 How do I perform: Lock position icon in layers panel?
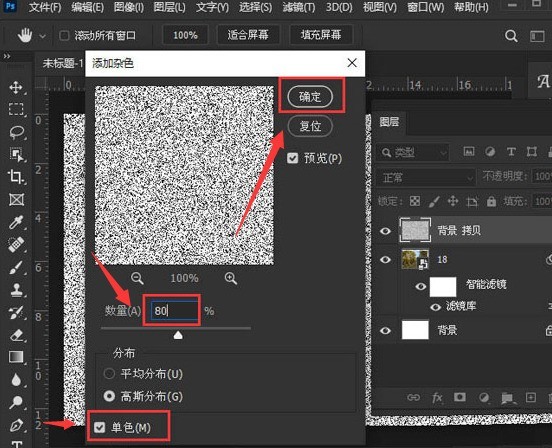pos(453,201)
